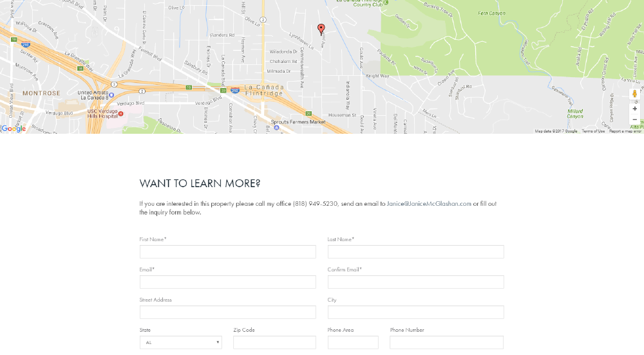This screenshot has width=644, height=355.
Task: Click WANT TO LEARN MORE? heading
Action: [200, 183]
